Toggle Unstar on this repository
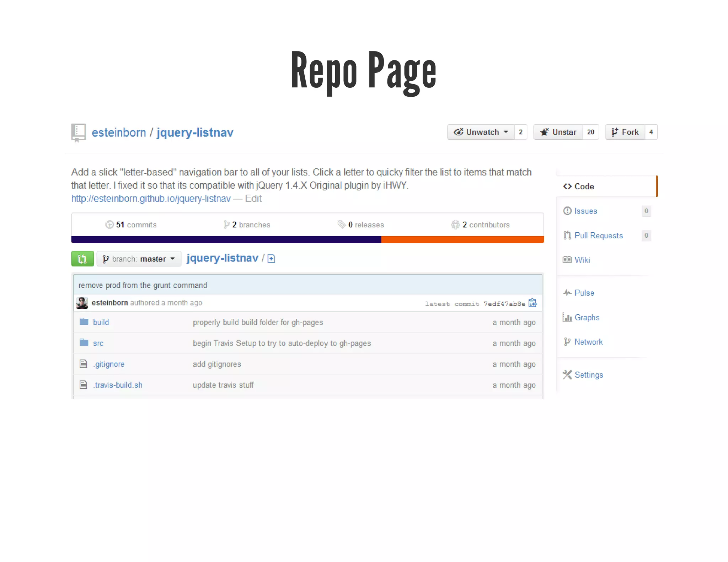The height and width of the screenshot is (562, 728). pyautogui.click(x=558, y=132)
